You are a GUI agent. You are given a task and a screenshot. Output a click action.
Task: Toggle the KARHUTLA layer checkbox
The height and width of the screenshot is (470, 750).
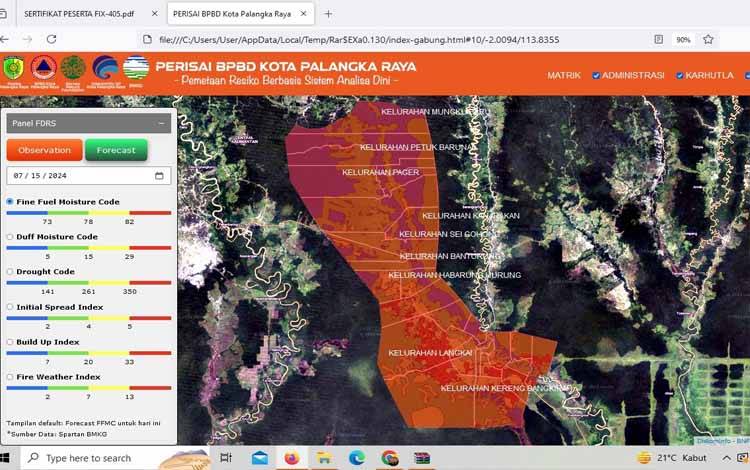coord(679,76)
